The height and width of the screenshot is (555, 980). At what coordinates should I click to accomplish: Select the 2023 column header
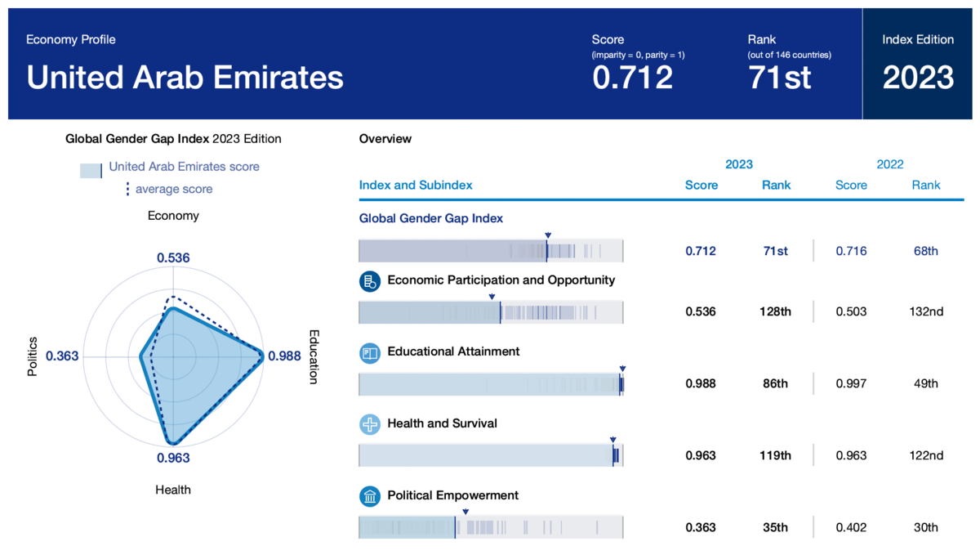point(739,164)
